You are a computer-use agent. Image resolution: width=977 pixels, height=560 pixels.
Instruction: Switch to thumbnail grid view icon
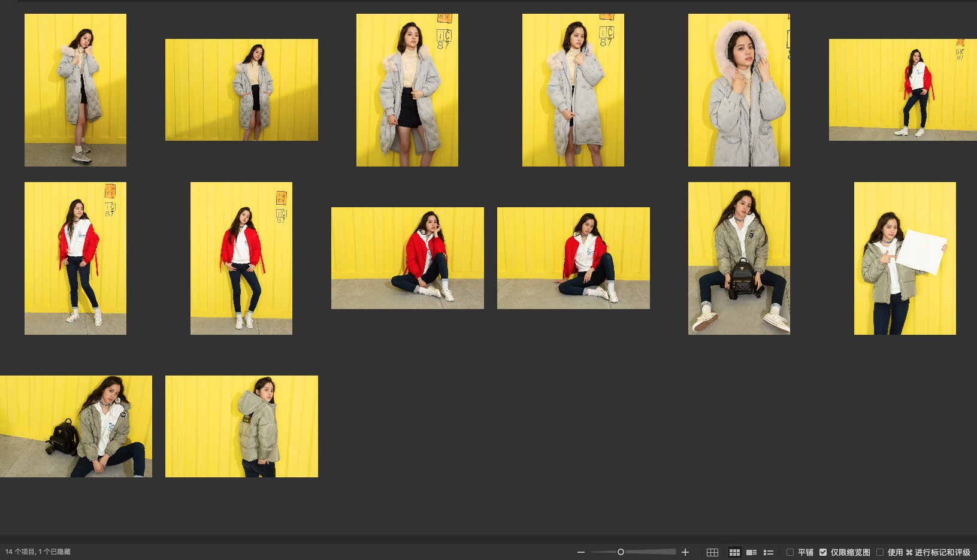[x=734, y=552]
